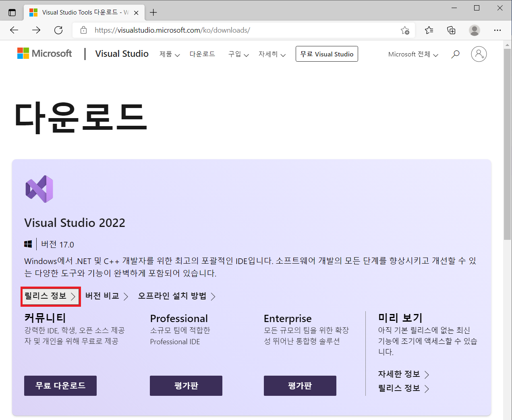The image size is (512, 420).
Task: Expand the 자세히 dropdown menu
Action: click(x=272, y=54)
